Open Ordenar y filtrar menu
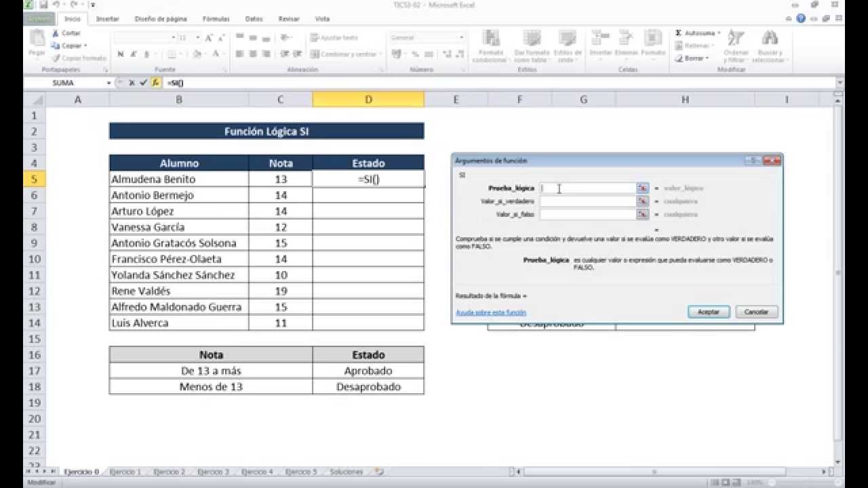868x488 pixels. [x=736, y=47]
